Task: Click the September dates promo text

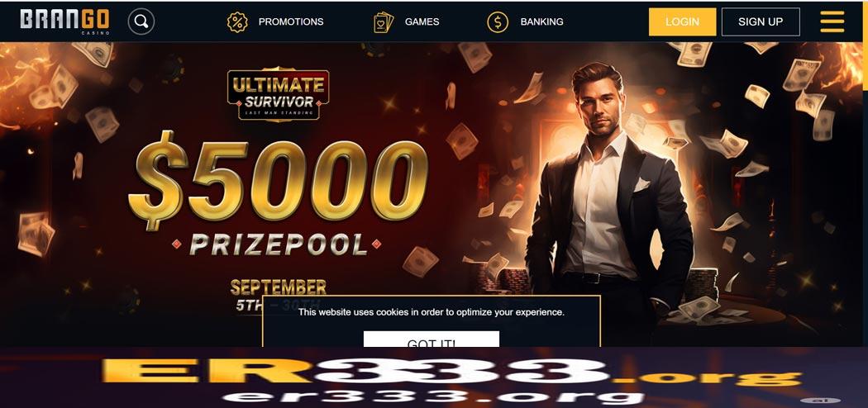Action: [279, 295]
